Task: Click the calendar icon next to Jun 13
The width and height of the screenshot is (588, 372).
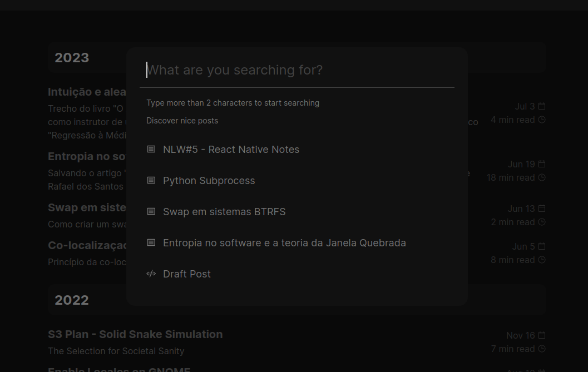Action: pyautogui.click(x=542, y=209)
